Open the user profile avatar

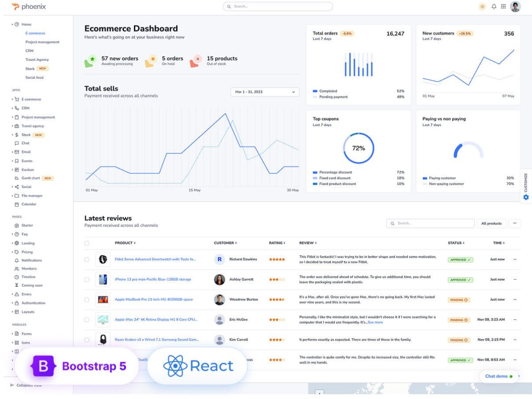click(x=515, y=7)
